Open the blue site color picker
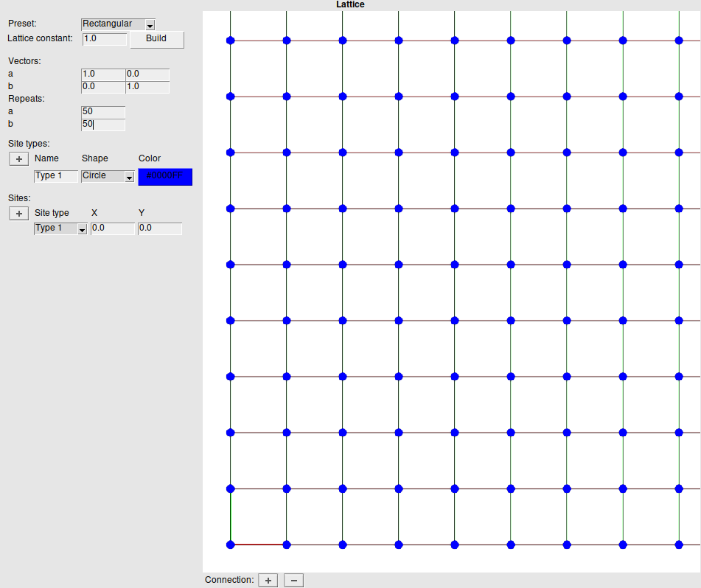 coord(164,176)
